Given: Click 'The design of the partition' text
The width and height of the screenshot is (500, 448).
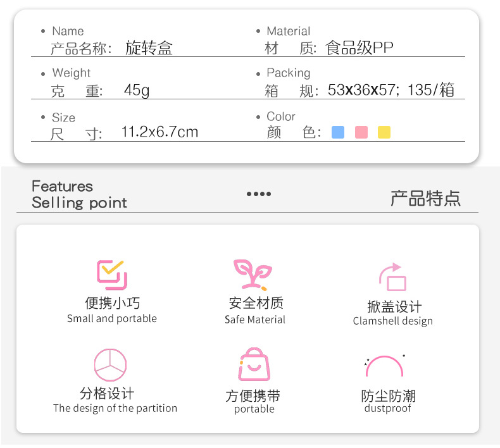Looking at the screenshot, I should pyautogui.click(x=115, y=408).
